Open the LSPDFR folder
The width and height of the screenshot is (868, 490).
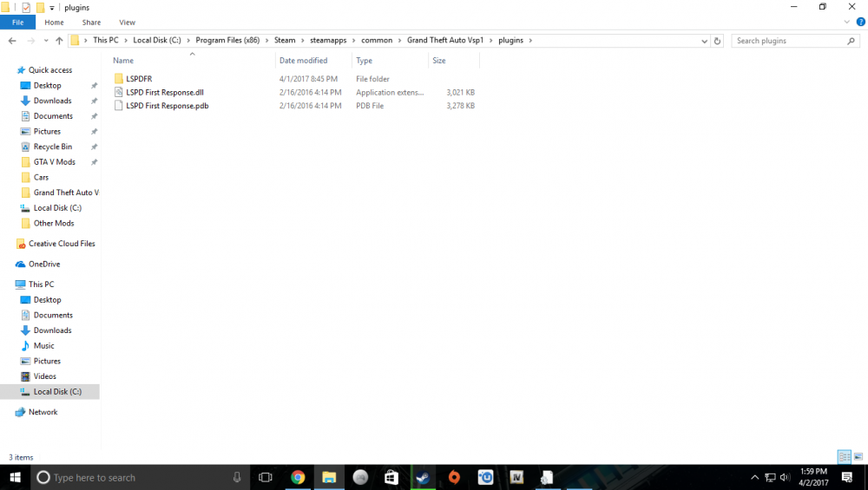pyautogui.click(x=138, y=79)
